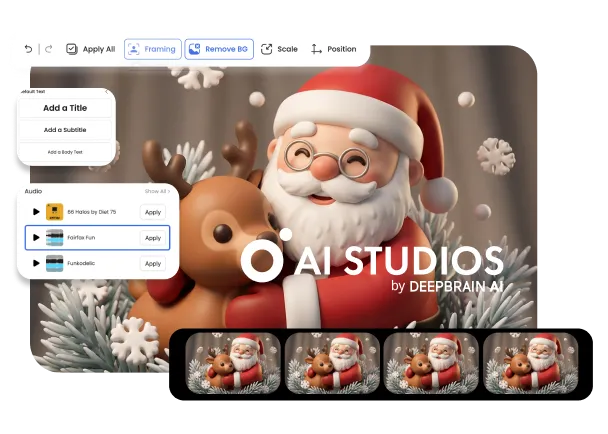Screen dimensions: 608x434
Task: Play the Funkodelic track
Action: [x=36, y=263]
